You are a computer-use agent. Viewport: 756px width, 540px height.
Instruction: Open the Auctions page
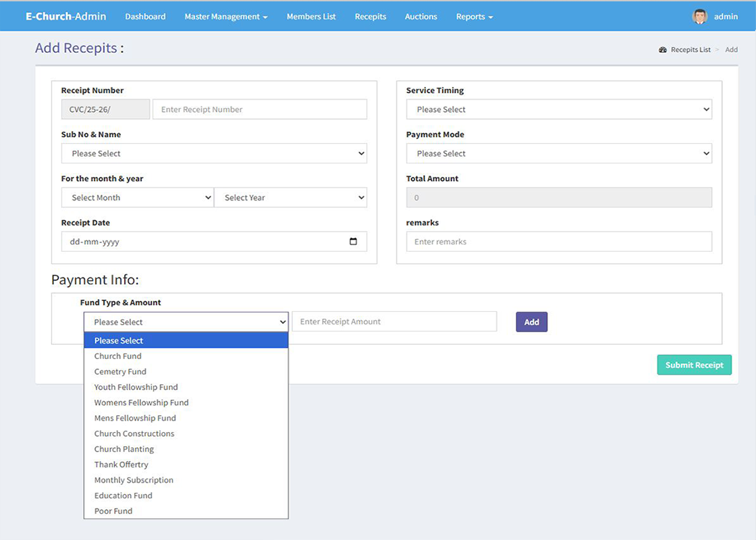coord(421,17)
